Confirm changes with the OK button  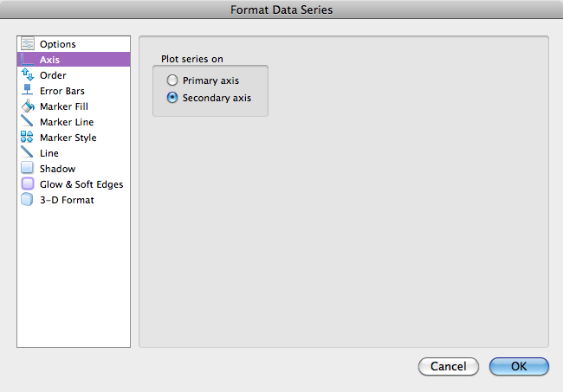[x=518, y=366]
